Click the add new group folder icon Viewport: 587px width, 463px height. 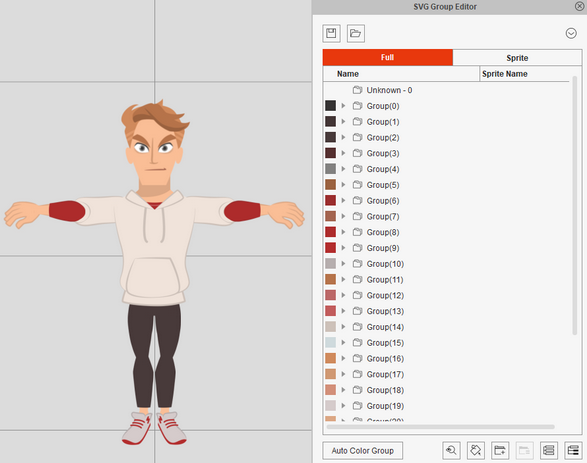[500, 450]
